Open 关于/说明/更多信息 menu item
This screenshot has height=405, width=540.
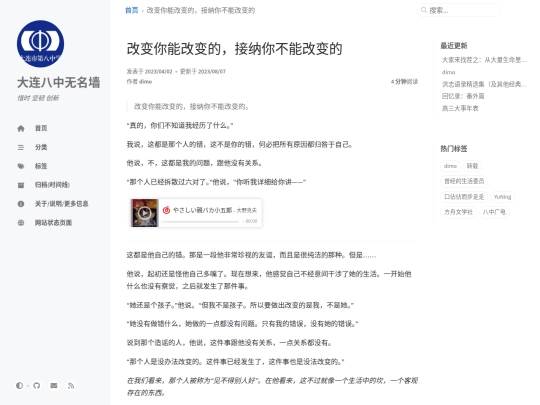61,204
